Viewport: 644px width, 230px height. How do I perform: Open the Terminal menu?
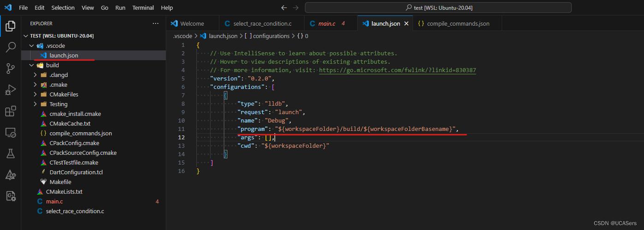click(x=143, y=8)
